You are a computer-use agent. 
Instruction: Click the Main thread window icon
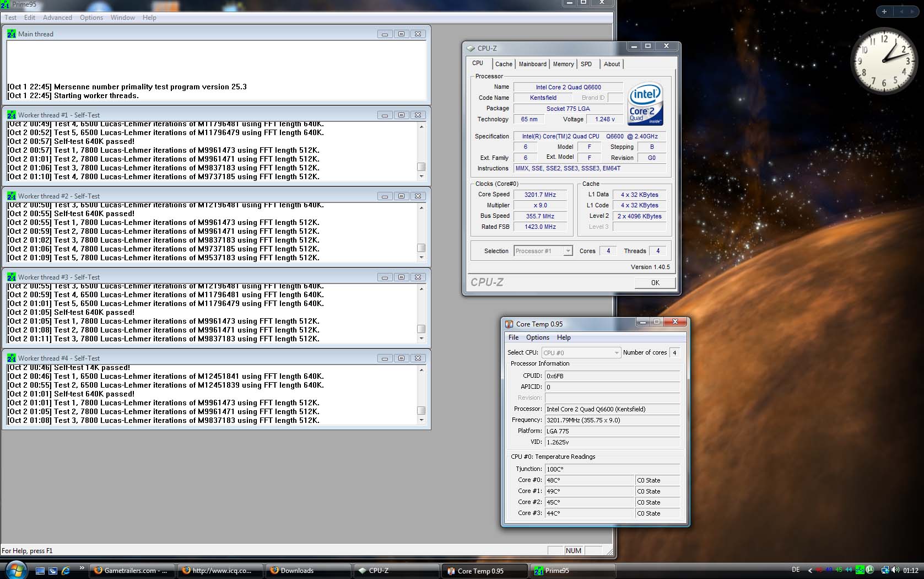click(x=12, y=34)
